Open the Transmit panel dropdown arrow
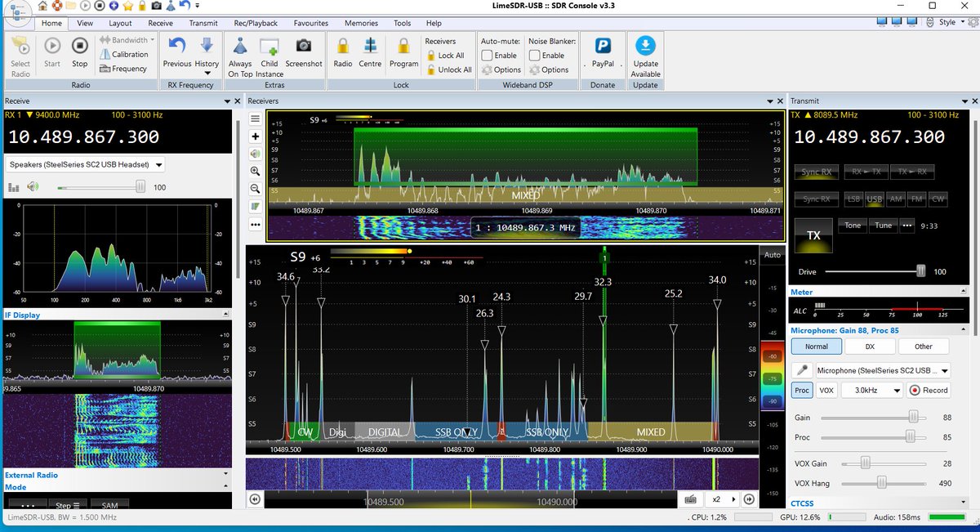The height and width of the screenshot is (532, 980). pos(963,101)
